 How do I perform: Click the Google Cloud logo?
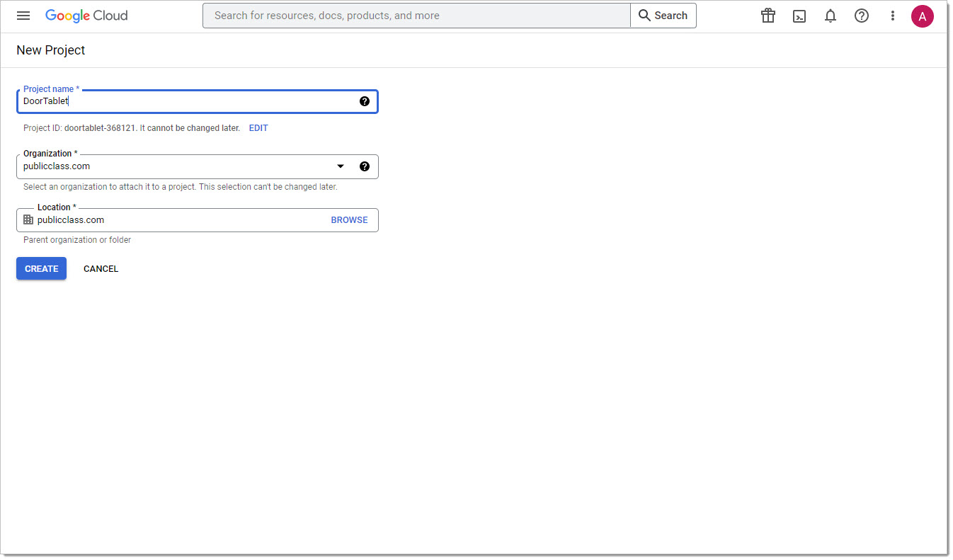pos(86,16)
